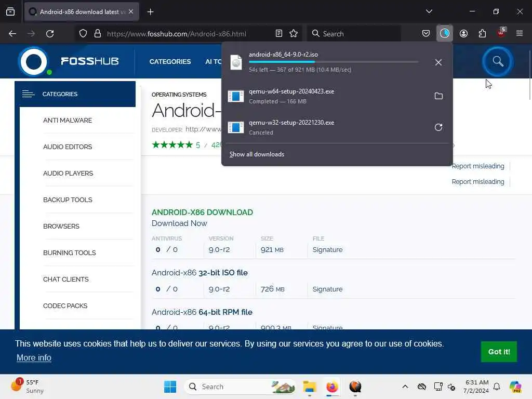Viewport: 532px width, 399px height.
Task: Select BACKUP TOOLS category
Action: click(x=68, y=200)
